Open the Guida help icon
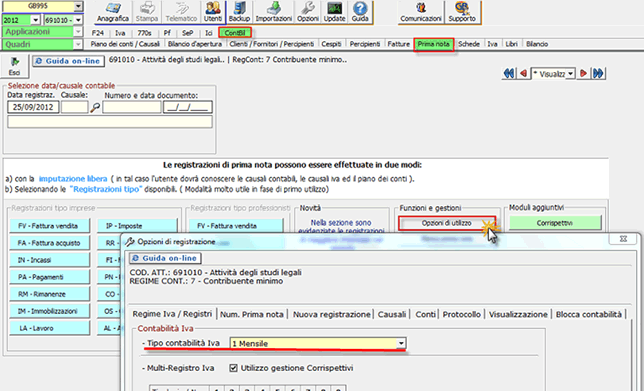 pyautogui.click(x=360, y=12)
